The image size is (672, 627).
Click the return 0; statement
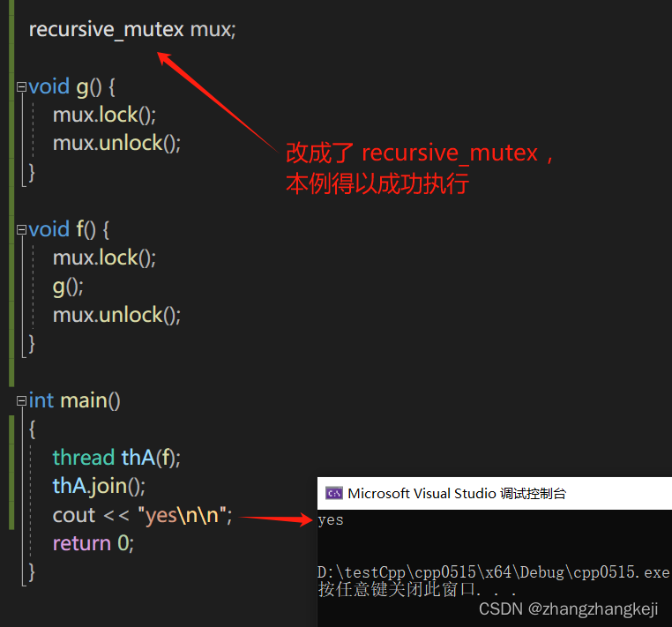(x=93, y=543)
